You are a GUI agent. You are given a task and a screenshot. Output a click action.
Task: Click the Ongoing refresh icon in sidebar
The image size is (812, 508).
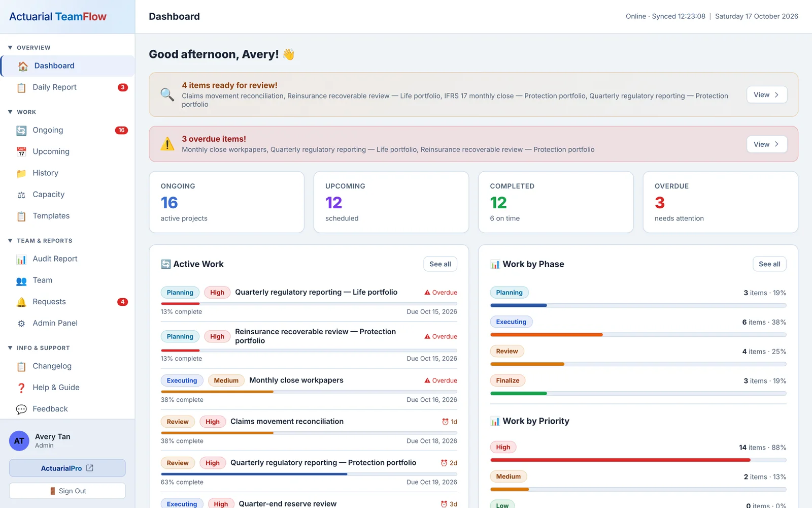[x=21, y=131]
